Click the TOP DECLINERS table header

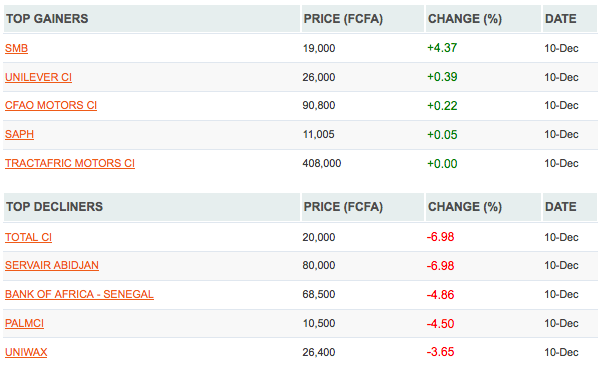click(x=54, y=207)
